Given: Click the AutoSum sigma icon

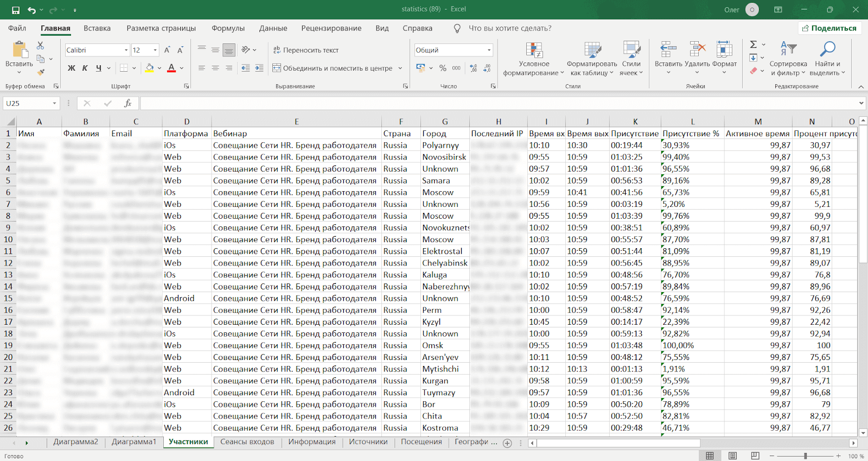Looking at the screenshot, I should click(753, 45).
